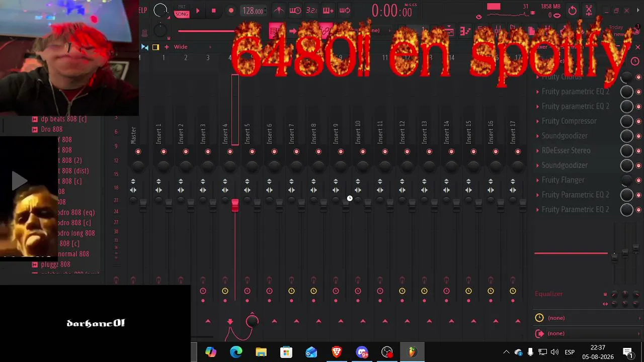Select the pluggz 808 sample in browser
This screenshot has height=362, width=644.
click(x=55, y=264)
